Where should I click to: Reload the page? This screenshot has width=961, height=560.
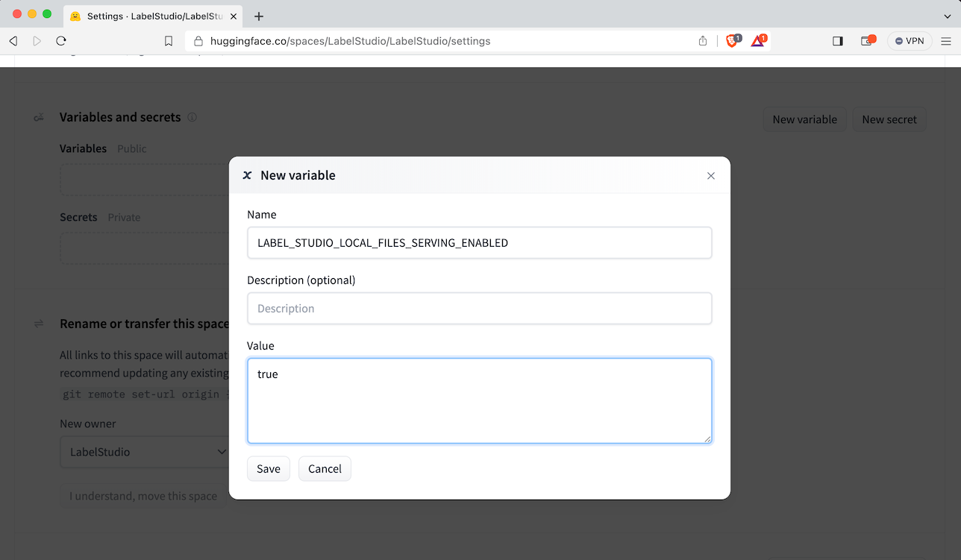click(x=61, y=41)
